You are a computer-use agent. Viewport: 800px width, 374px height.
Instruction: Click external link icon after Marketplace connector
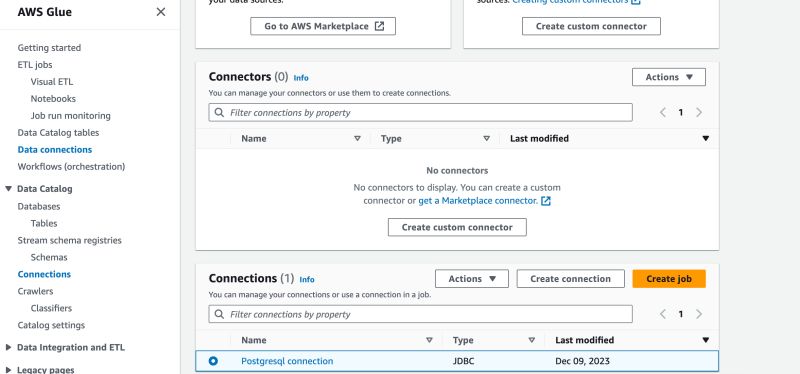coord(546,201)
